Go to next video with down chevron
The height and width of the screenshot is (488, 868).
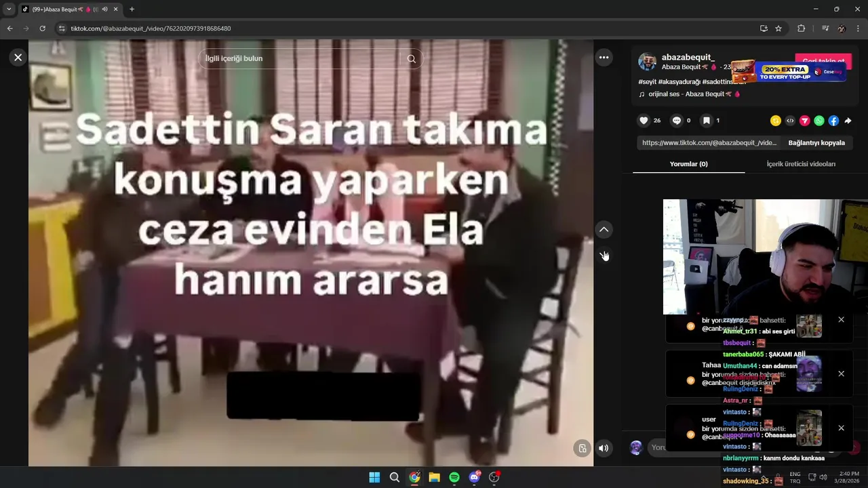604,256
